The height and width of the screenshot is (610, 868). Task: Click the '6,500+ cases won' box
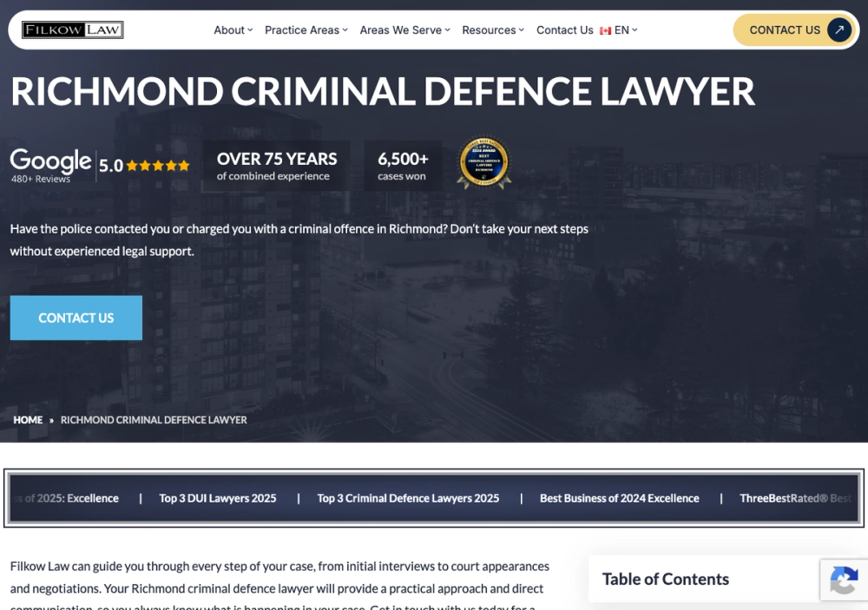point(403,166)
